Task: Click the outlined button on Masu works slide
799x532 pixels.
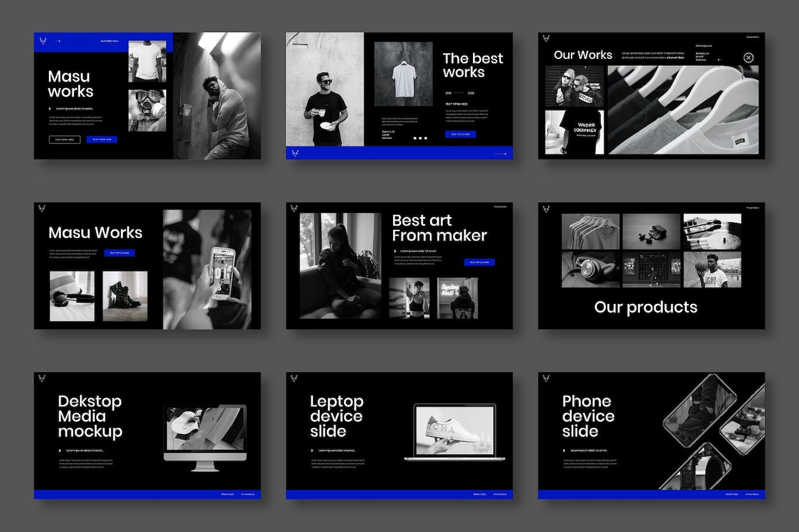Action: [x=64, y=139]
